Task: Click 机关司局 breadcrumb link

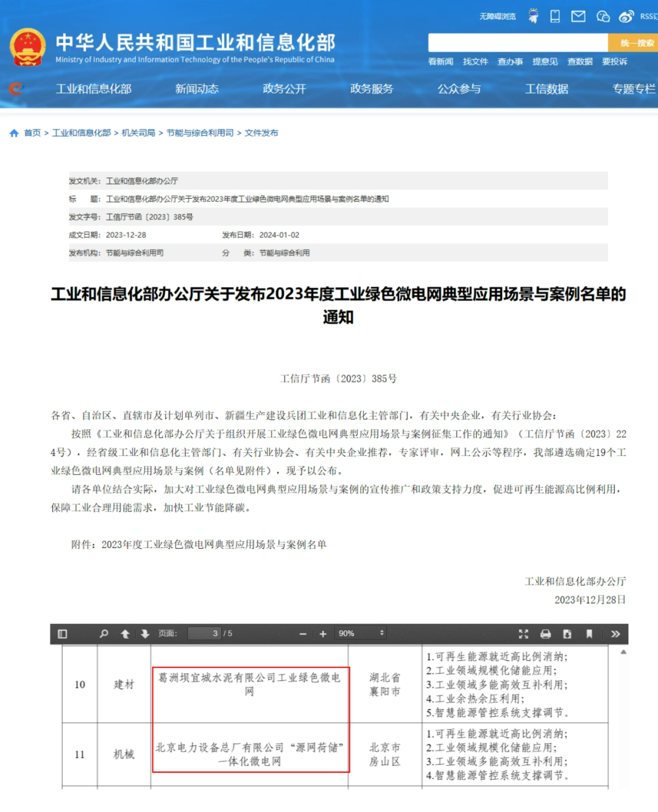Action: (138, 133)
